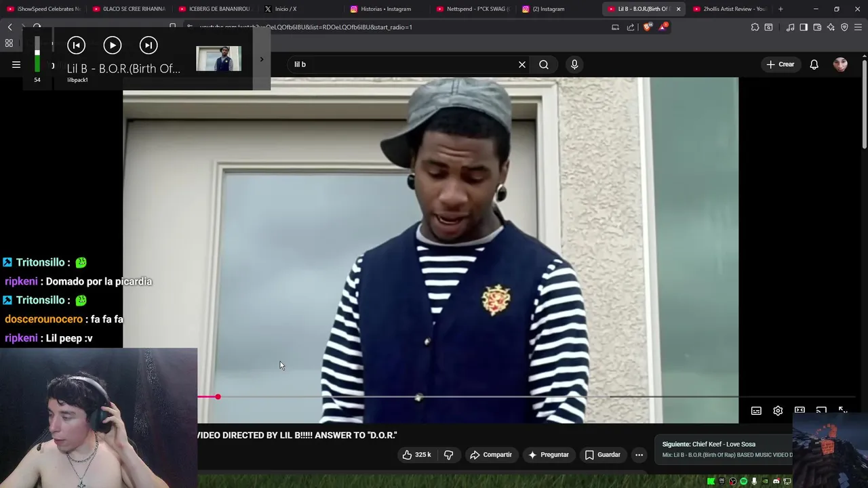Open a new browser tab
Screen dimensions: 868x488
click(781, 9)
